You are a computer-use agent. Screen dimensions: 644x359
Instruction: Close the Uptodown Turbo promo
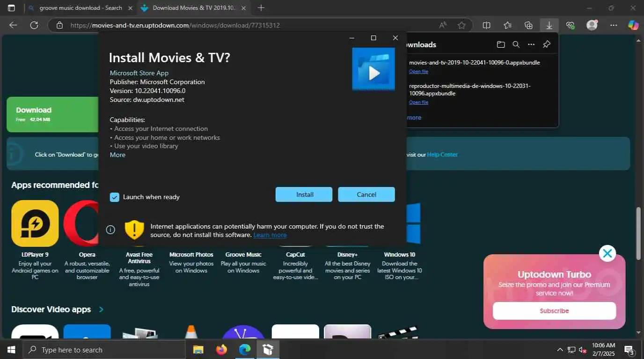click(x=607, y=253)
